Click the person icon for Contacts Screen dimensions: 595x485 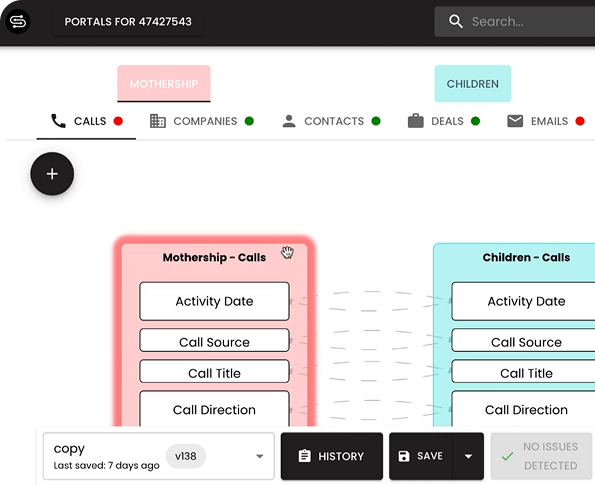tap(289, 121)
